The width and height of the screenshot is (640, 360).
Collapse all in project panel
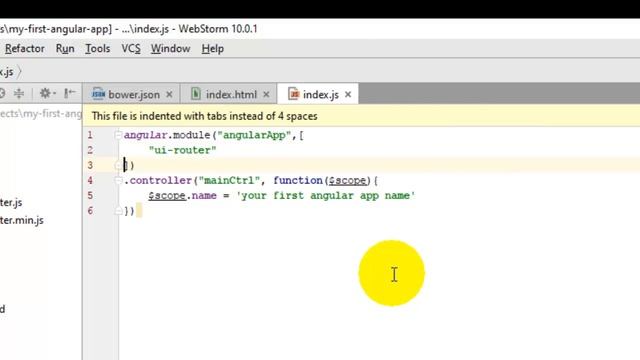[19, 93]
